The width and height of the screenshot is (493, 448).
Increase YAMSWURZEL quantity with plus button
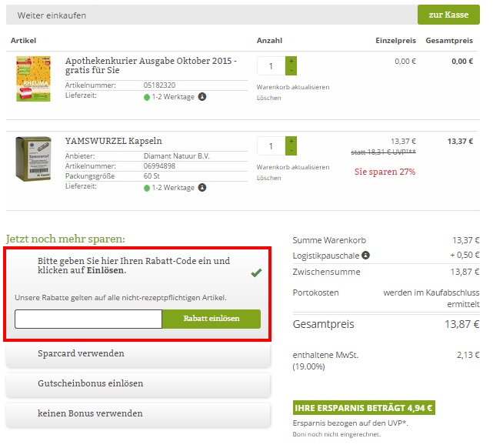pos(291,142)
